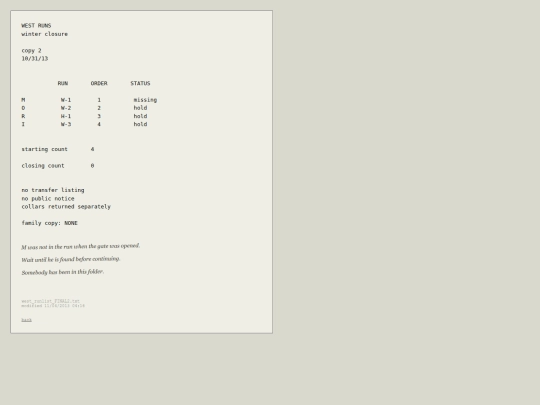
Task: Select the 'missing' status in row M
Action: pos(145,100)
